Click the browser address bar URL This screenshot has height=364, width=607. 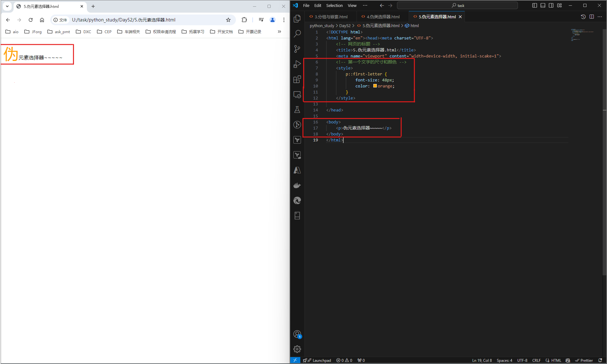click(x=123, y=20)
